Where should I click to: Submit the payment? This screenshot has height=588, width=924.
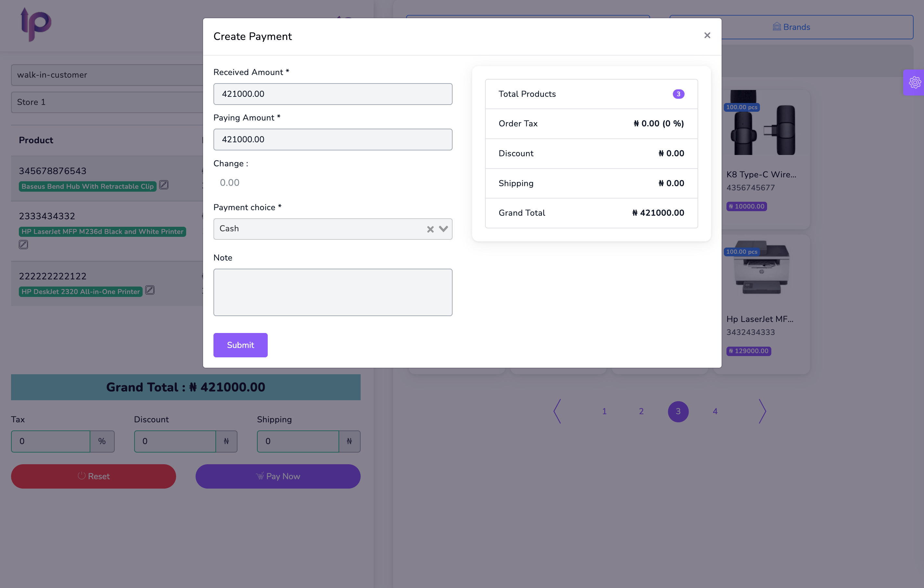(240, 345)
